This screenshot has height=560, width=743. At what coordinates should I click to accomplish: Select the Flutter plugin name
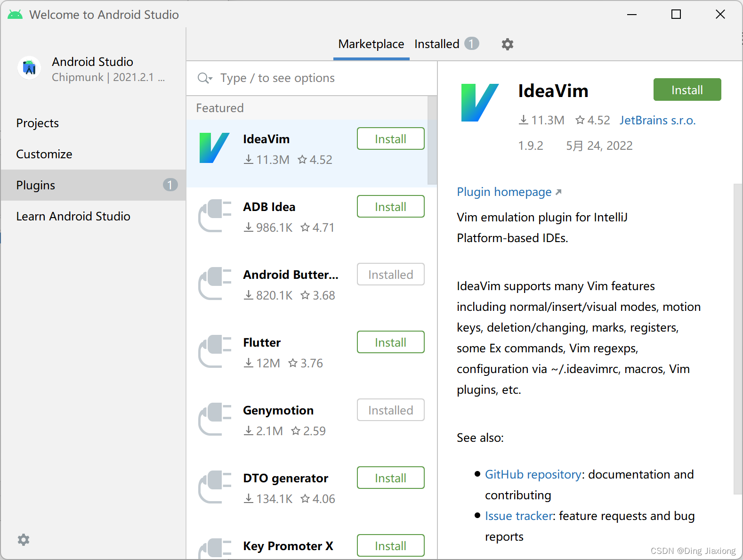pos(262,342)
